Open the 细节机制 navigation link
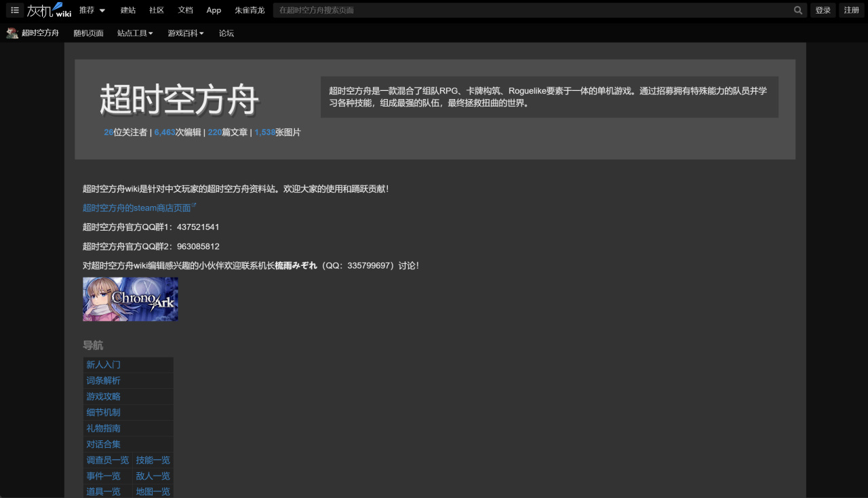The image size is (868, 498). point(103,413)
